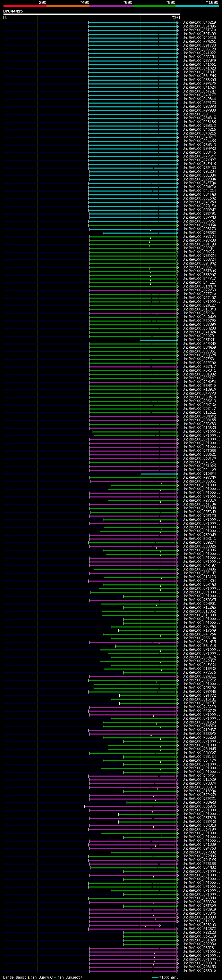Click label UniRef100_Q40177

click(x=199, y=95)
